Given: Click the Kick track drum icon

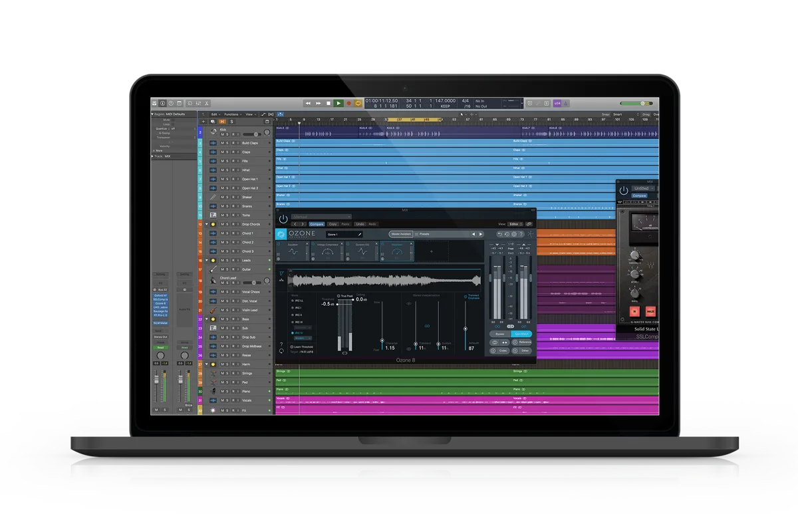Looking at the screenshot, I should pos(213,132).
